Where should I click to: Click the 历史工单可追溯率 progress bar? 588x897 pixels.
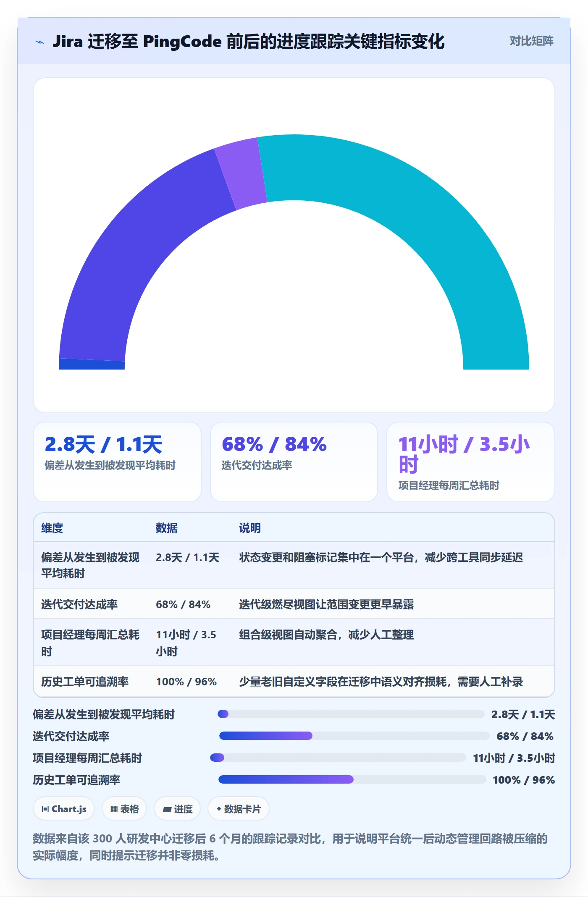[352, 779]
